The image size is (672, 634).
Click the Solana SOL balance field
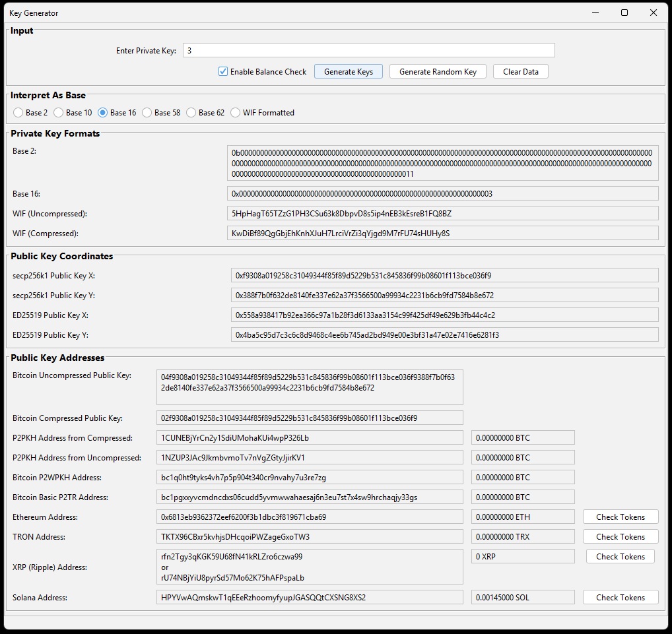pos(523,597)
